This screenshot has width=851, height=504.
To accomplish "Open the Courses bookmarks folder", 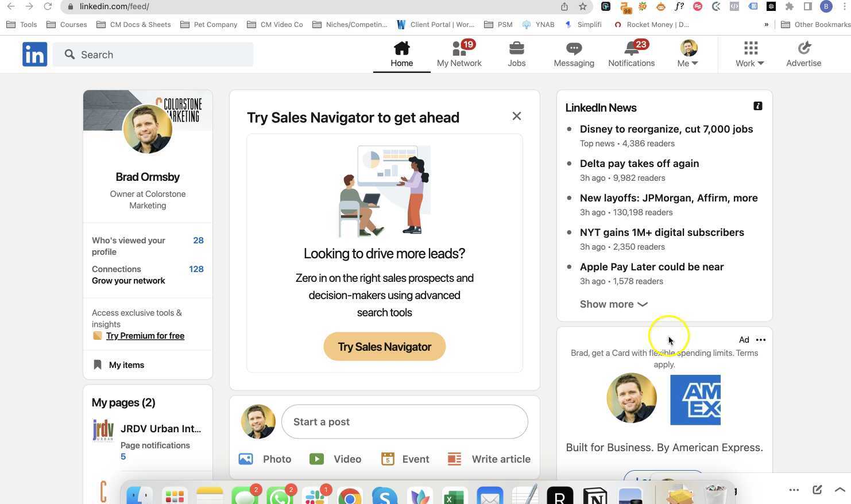I will pyautogui.click(x=67, y=25).
